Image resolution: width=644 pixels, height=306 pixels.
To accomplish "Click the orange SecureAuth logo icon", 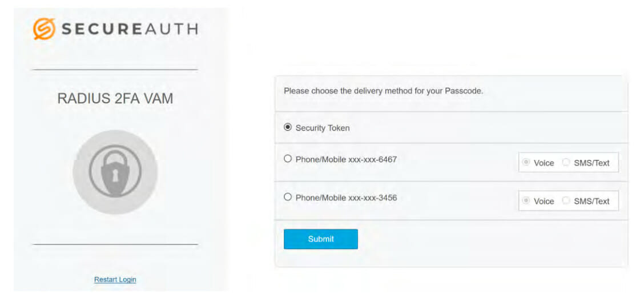I will coord(44,29).
